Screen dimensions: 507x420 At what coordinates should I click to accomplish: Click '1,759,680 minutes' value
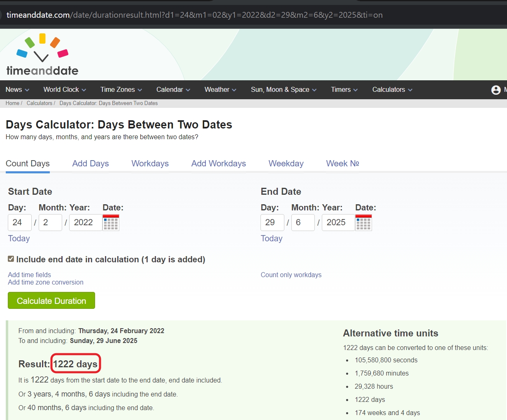click(381, 373)
